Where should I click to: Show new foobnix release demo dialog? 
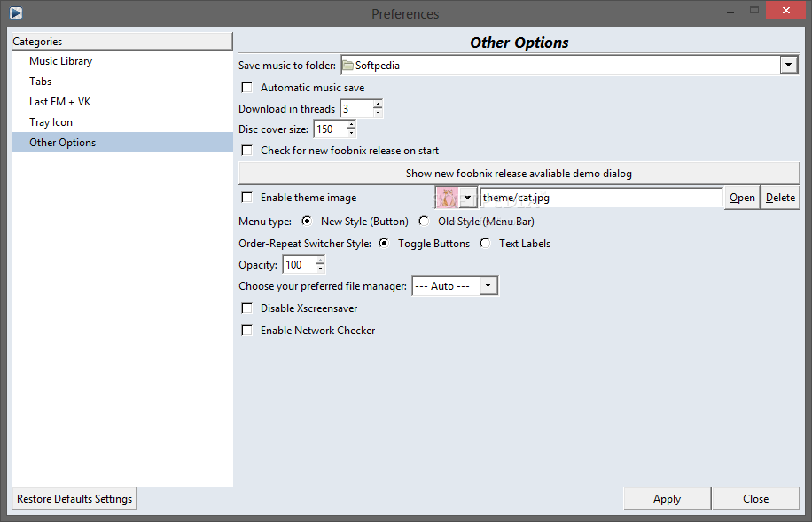pos(519,174)
